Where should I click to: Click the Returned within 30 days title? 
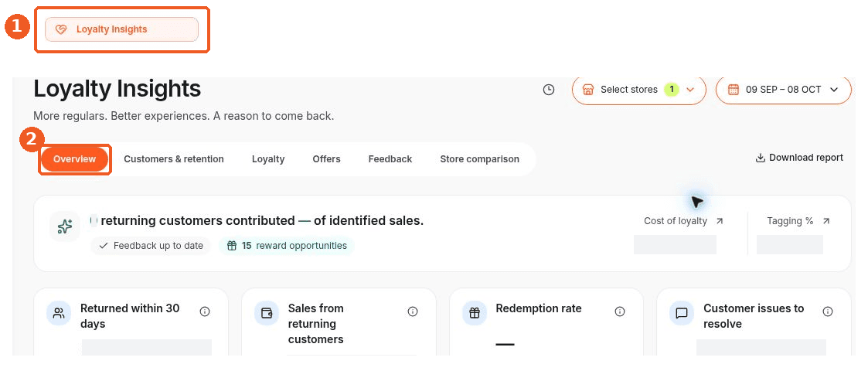(130, 316)
